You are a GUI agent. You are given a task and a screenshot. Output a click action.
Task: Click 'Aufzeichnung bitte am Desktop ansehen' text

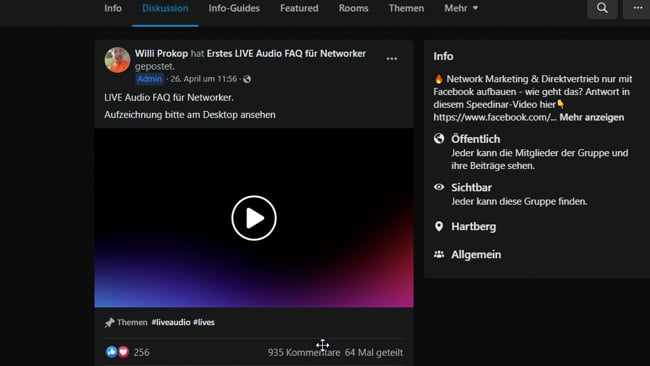190,115
